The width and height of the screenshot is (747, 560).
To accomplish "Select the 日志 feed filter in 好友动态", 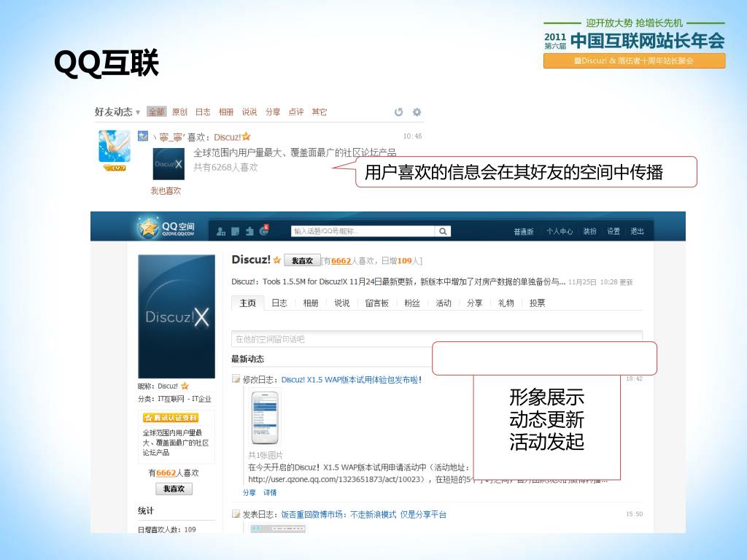I will tap(203, 112).
